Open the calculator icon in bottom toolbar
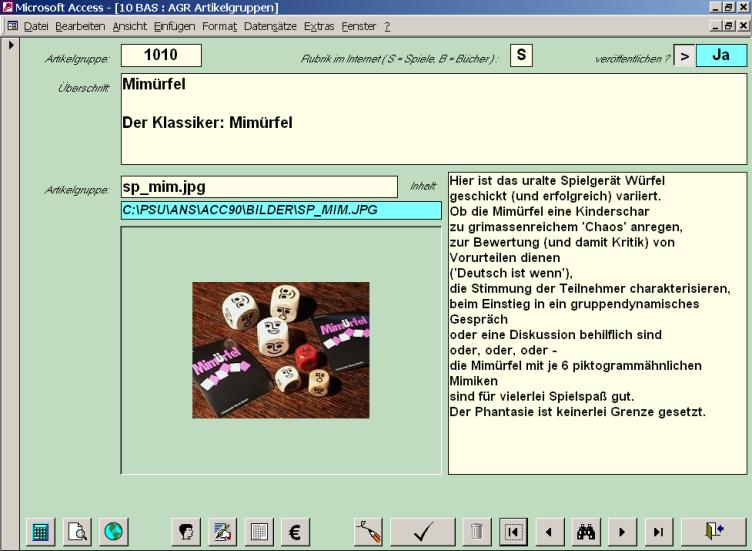 [x=40, y=532]
